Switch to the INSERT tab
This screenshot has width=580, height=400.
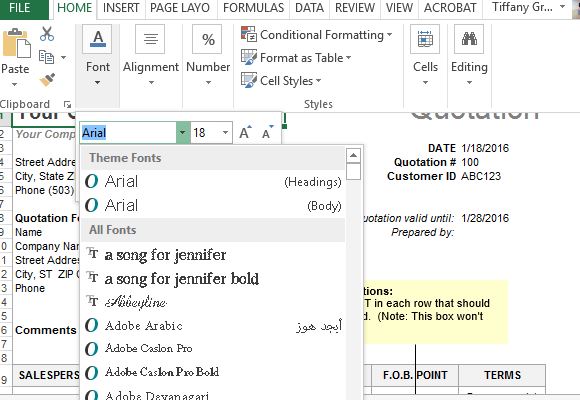coord(121,8)
